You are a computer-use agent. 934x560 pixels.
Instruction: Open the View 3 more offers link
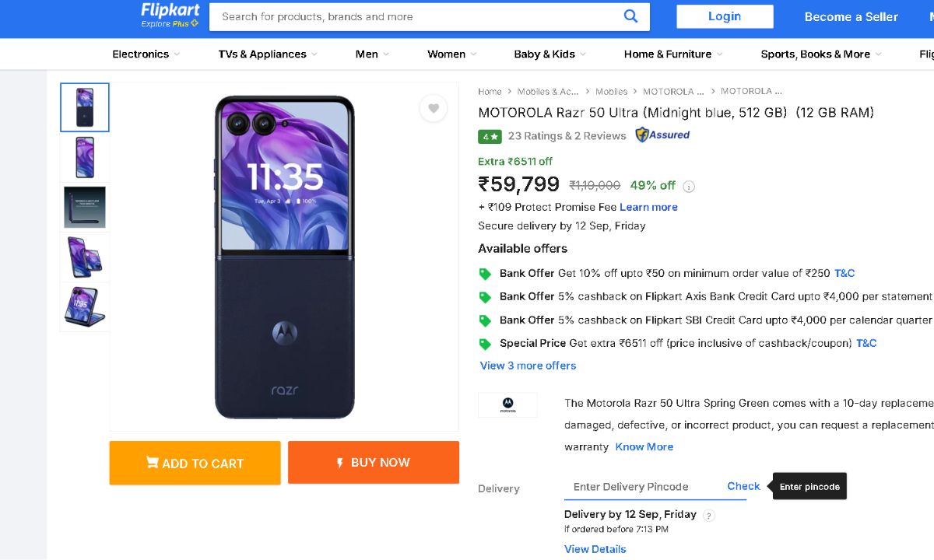(528, 366)
